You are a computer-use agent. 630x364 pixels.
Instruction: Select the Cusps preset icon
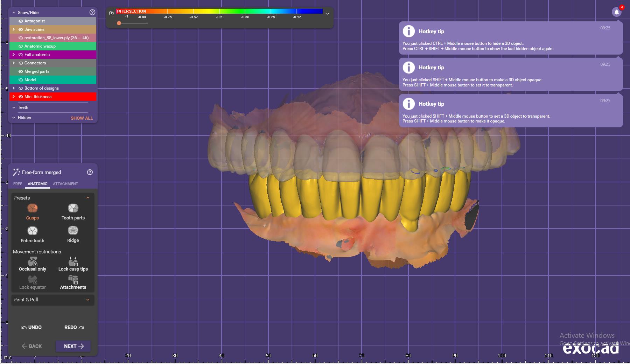[x=32, y=209]
